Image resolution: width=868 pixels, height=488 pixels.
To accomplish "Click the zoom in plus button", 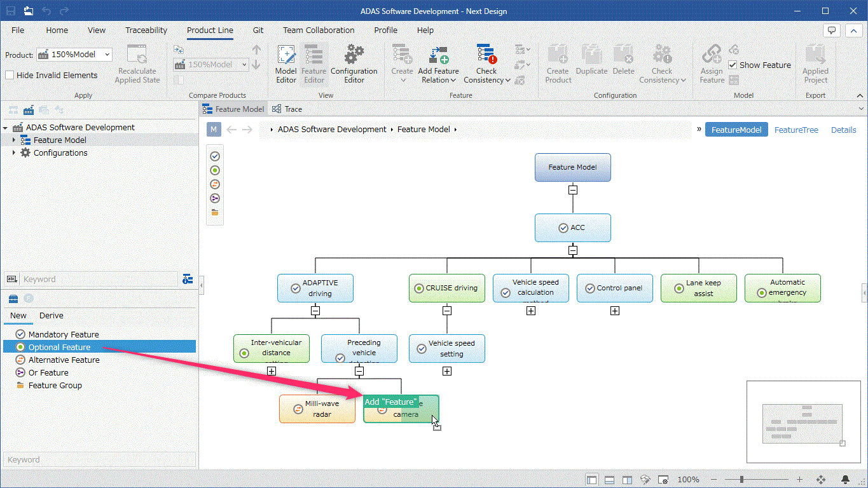I will point(799,480).
